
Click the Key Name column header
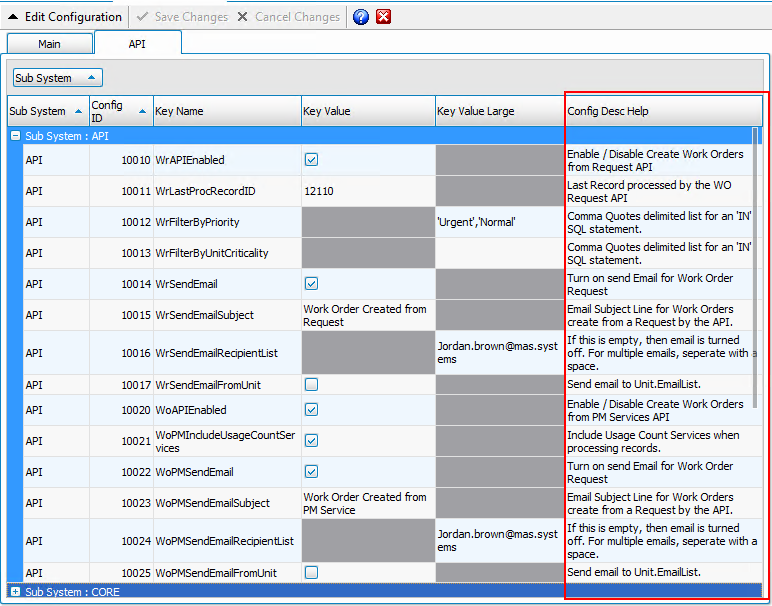227,111
